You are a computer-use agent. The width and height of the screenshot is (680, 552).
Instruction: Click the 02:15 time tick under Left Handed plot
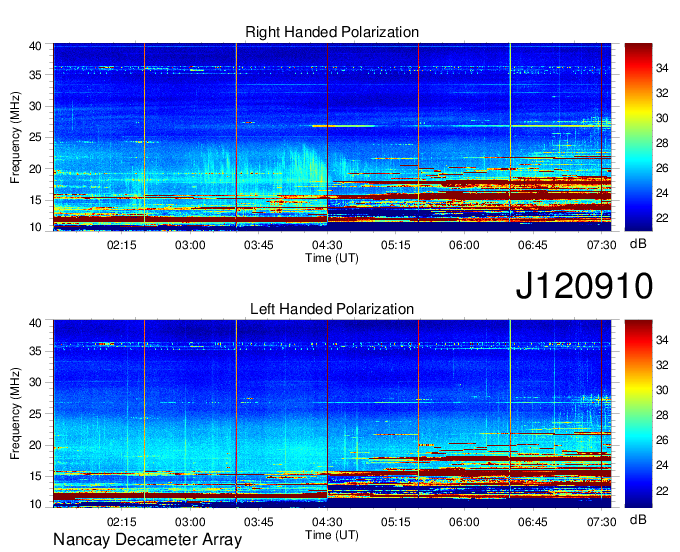pos(122,522)
